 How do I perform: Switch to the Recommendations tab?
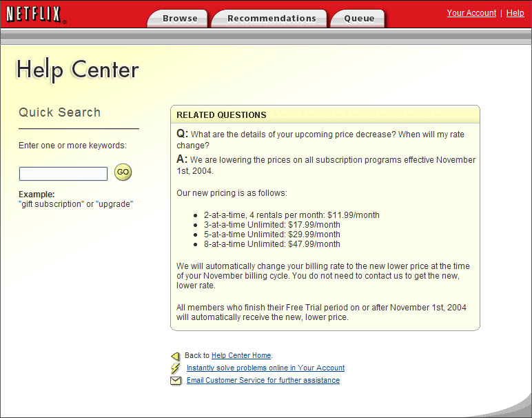pos(269,19)
